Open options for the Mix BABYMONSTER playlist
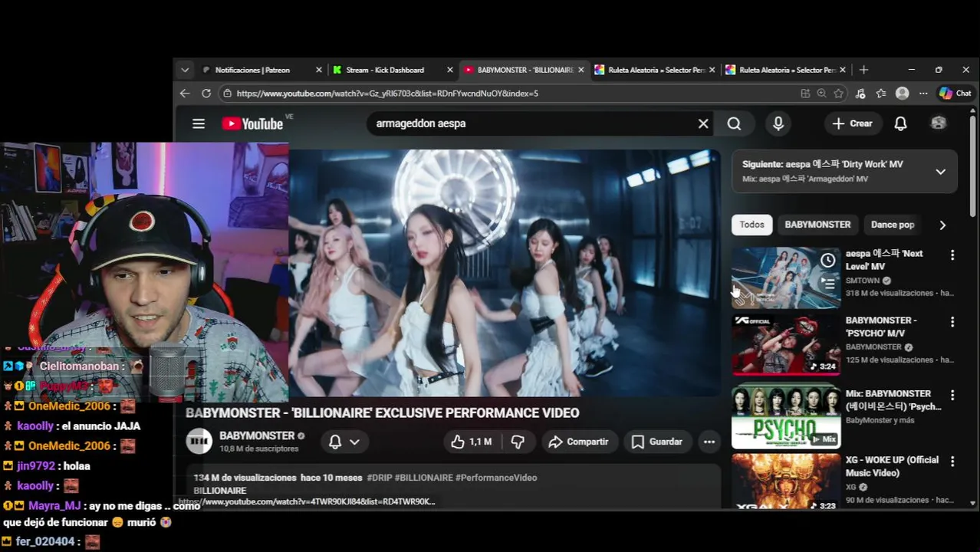Image resolution: width=980 pixels, height=552 pixels. click(952, 395)
